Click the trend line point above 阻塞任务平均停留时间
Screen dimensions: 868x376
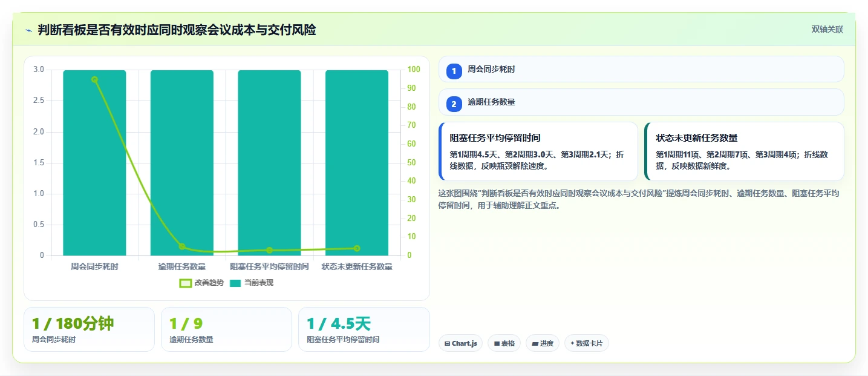coord(269,250)
